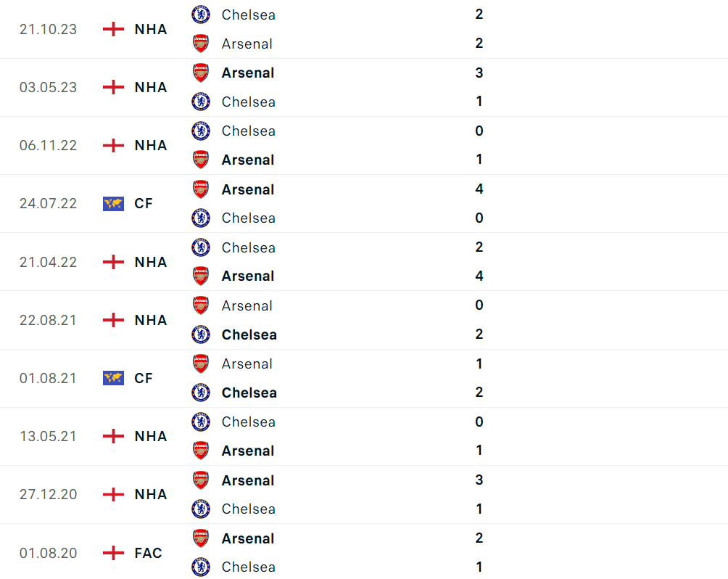Select Chelsea's crest in the 21.04.22 match

pos(201,247)
